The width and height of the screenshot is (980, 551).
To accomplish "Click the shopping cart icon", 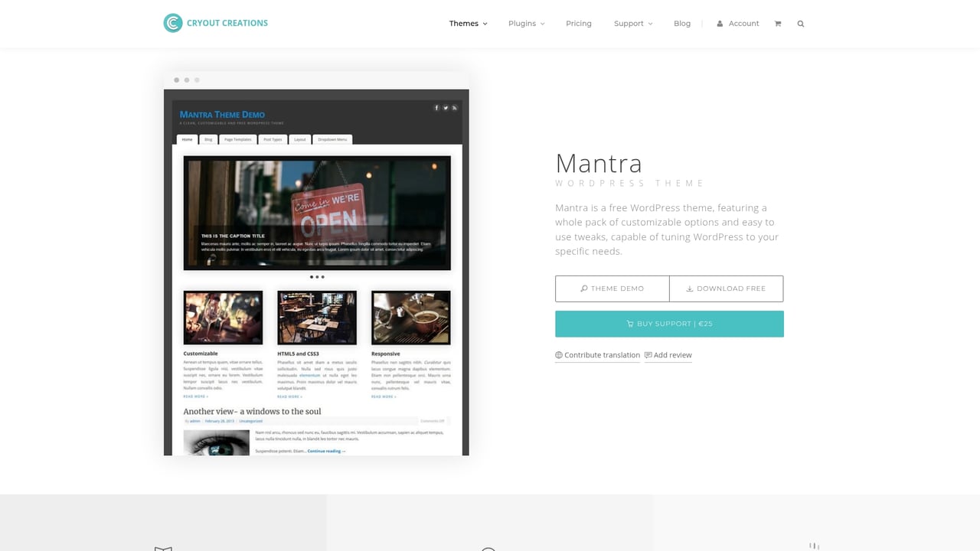I will (778, 24).
